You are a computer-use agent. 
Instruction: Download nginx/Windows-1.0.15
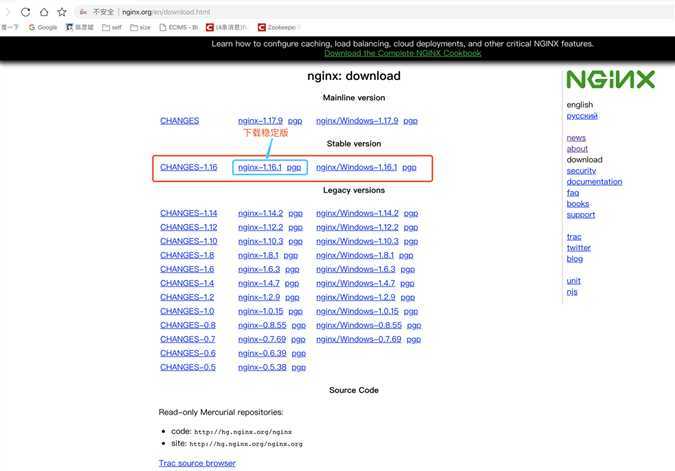(x=357, y=311)
